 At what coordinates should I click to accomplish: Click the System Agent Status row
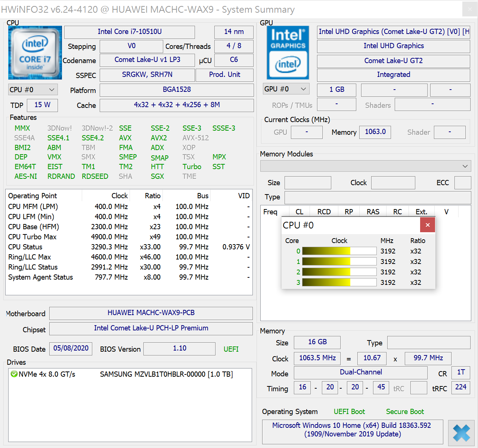pos(129,277)
